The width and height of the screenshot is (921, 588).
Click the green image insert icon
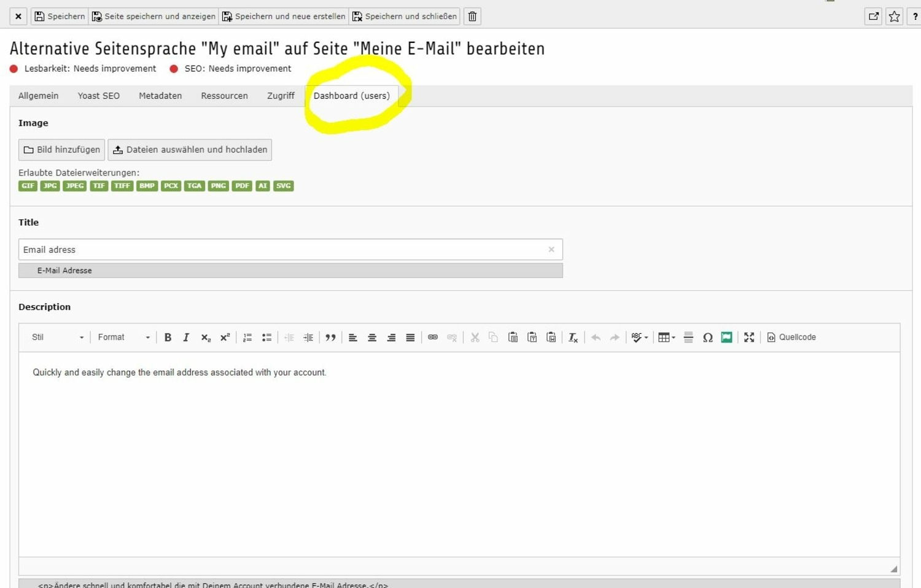click(x=726, y=338)
